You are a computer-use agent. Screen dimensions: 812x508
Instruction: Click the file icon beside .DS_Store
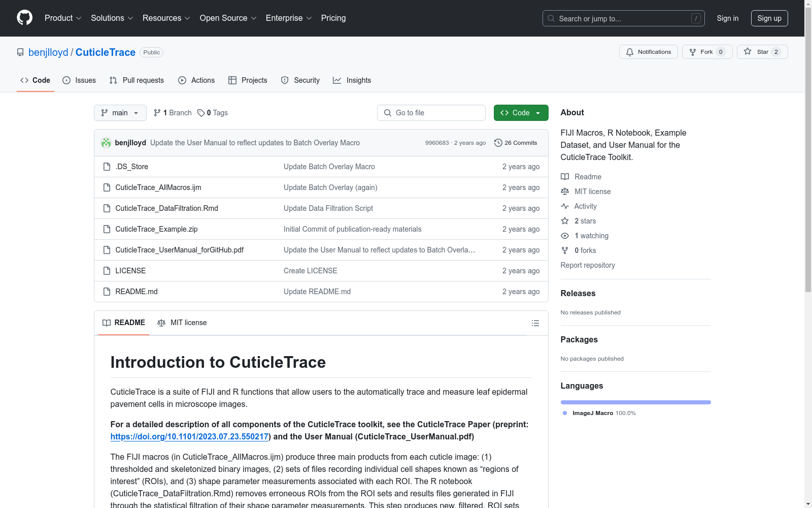click(x=107, y=167)
